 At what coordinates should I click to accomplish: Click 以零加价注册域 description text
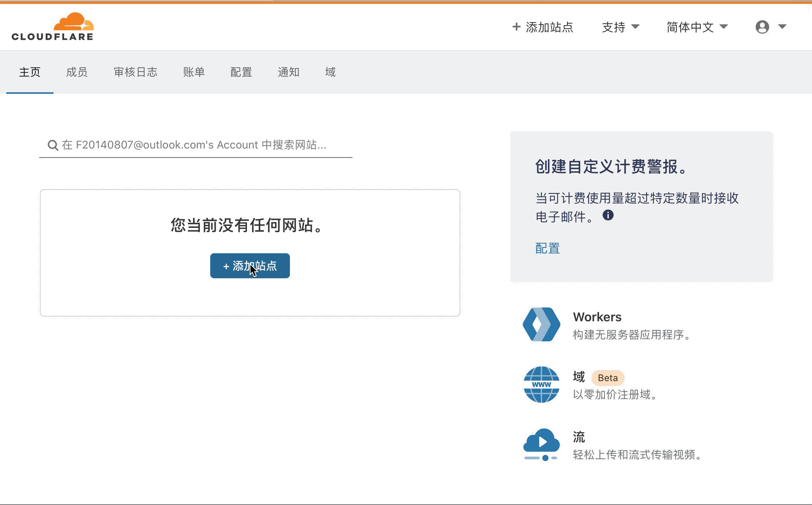(x=615, y=395)
